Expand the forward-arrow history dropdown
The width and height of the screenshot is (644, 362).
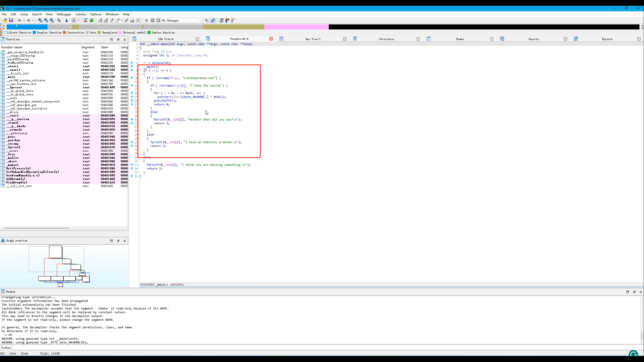pyautogui.click(x=33, y=20)
